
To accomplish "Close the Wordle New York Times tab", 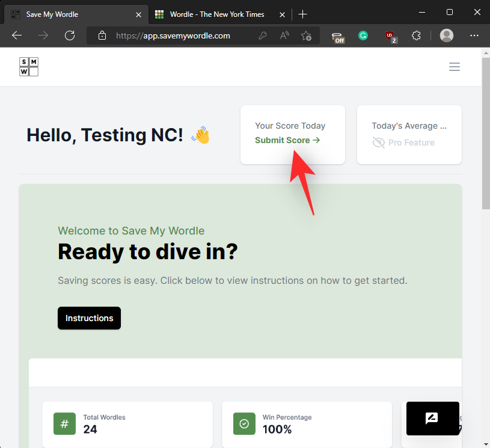I will tap(281, 14).
